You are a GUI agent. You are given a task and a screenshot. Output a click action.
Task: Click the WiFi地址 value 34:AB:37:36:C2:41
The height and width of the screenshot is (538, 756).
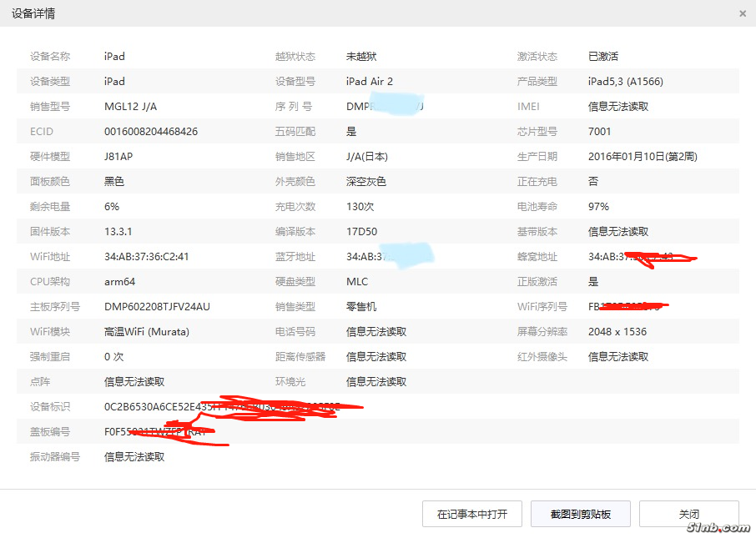[146, 257]
